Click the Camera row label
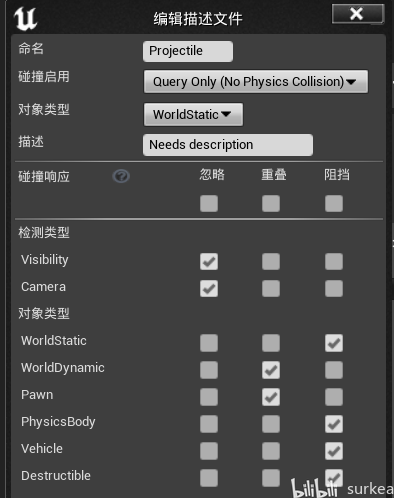The image size is (394, 498). [43, 287]
